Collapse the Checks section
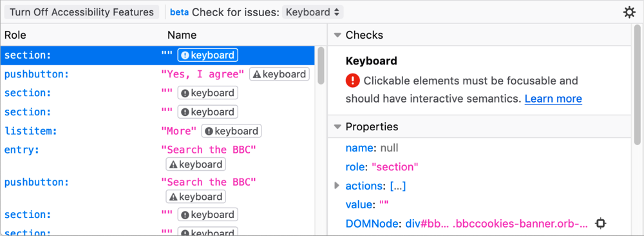 (x=337, y=35)
